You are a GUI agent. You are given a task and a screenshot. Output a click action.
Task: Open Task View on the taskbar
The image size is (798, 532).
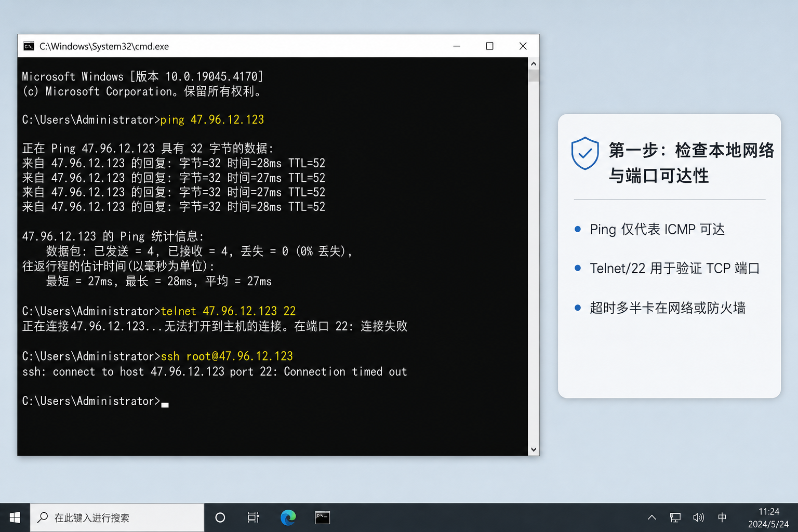click(254, 517)
